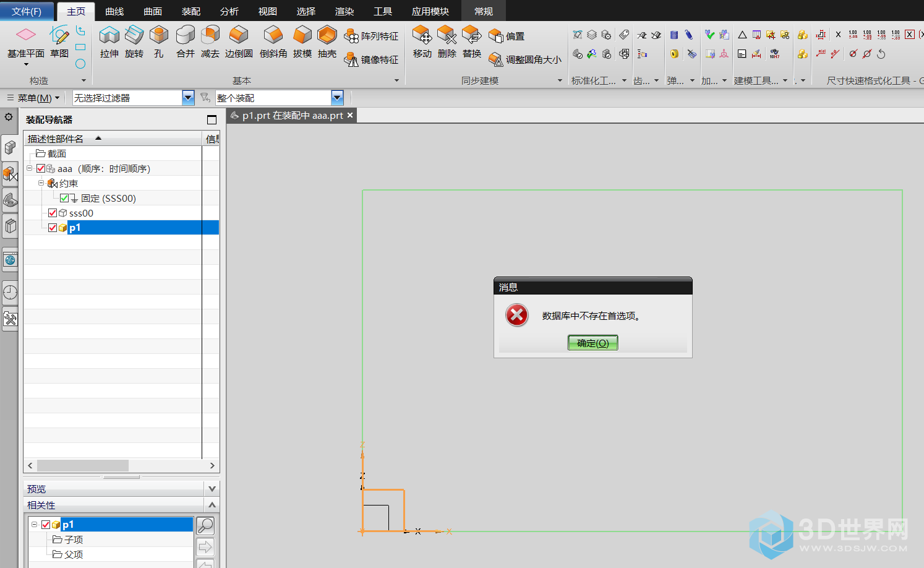
Task: Switch to the 应用模块 ribbon tab
Action: (x=430, y=11)
